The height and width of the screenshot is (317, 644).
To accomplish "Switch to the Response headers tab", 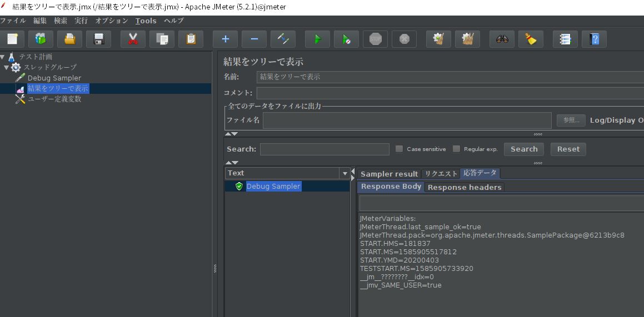I will click(x=465, y=188).
